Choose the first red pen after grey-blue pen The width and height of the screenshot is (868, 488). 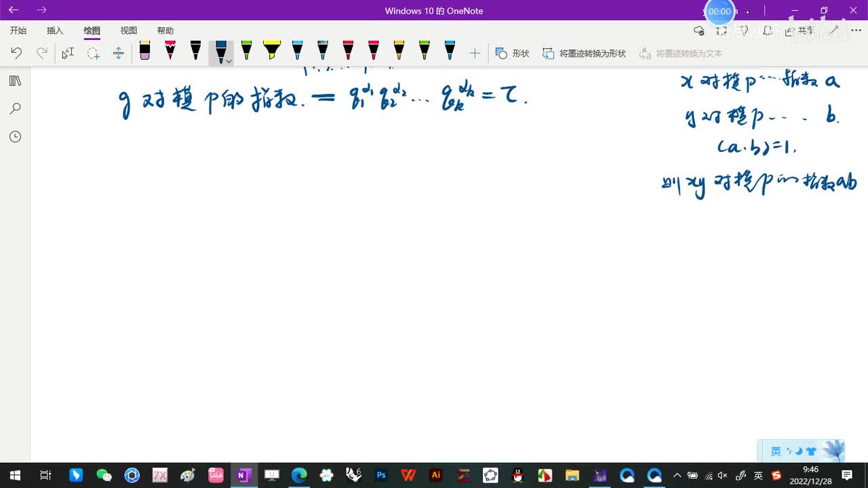[348, 51]
